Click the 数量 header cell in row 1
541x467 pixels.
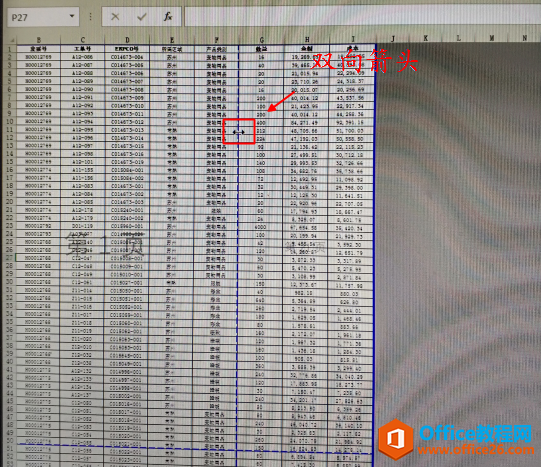(261, 49)
